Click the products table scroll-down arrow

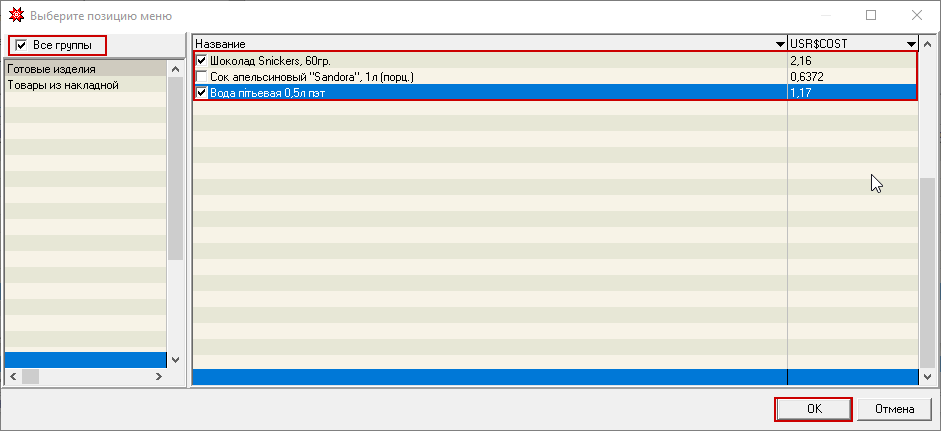coord(928,376)
